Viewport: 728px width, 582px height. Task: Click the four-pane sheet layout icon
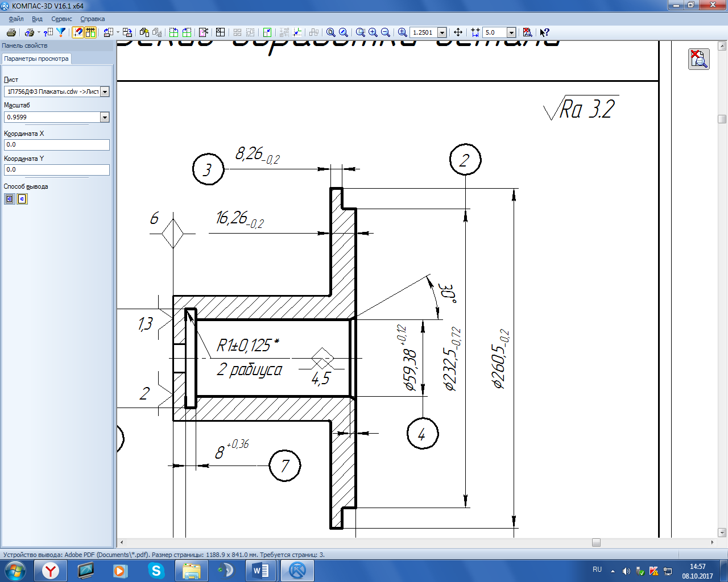(221, 32)
